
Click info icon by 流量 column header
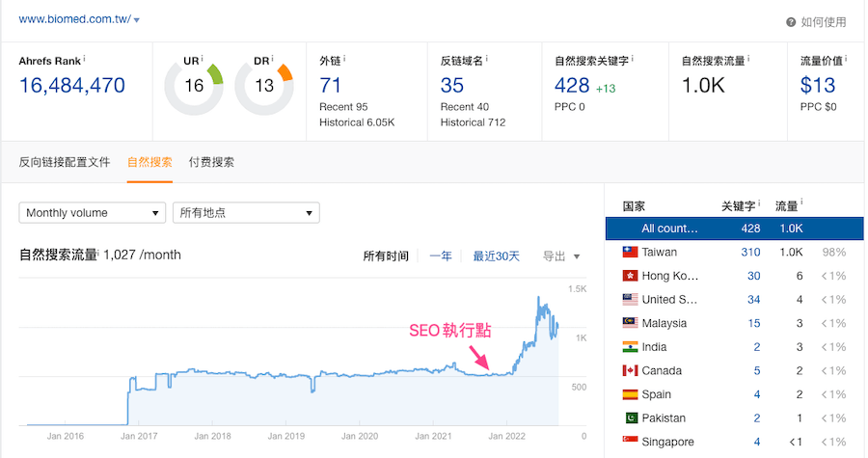tap(801, 202)
